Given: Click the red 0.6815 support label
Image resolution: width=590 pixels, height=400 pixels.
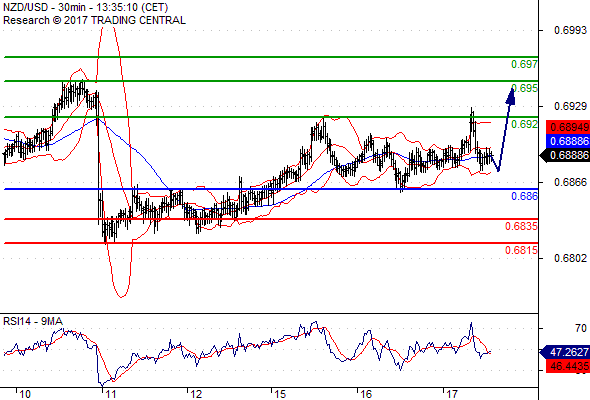Looking at the screenshot, I should click(x=521, y=250).
